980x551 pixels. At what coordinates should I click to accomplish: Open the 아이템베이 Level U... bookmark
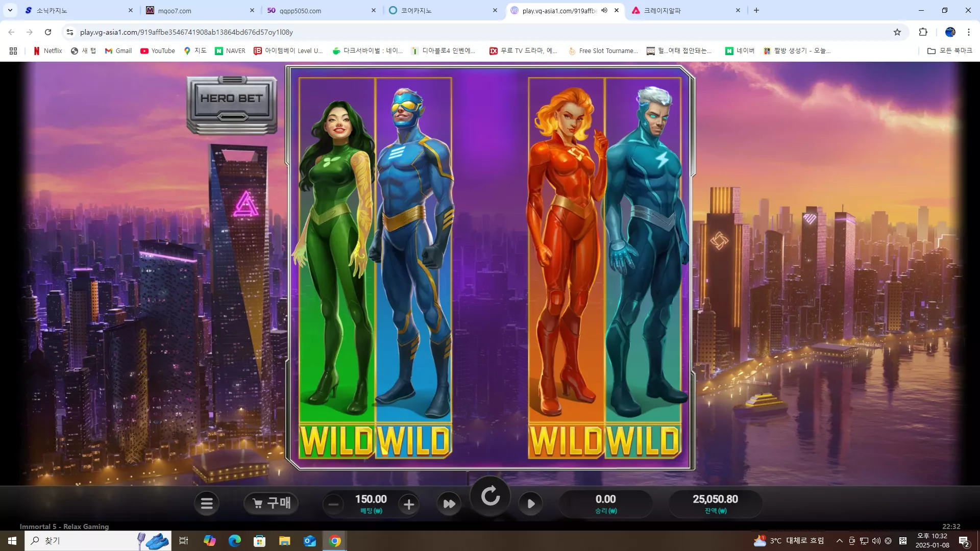coord(288,51)
